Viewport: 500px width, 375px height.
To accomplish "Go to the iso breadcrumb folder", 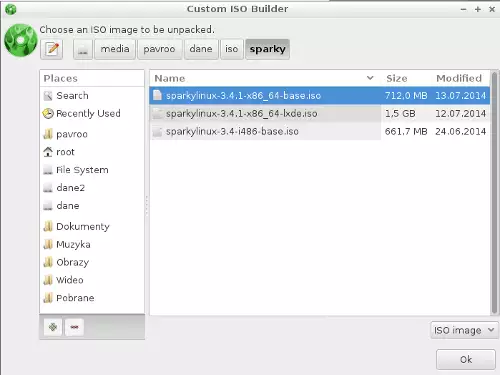I will point(232,49).
